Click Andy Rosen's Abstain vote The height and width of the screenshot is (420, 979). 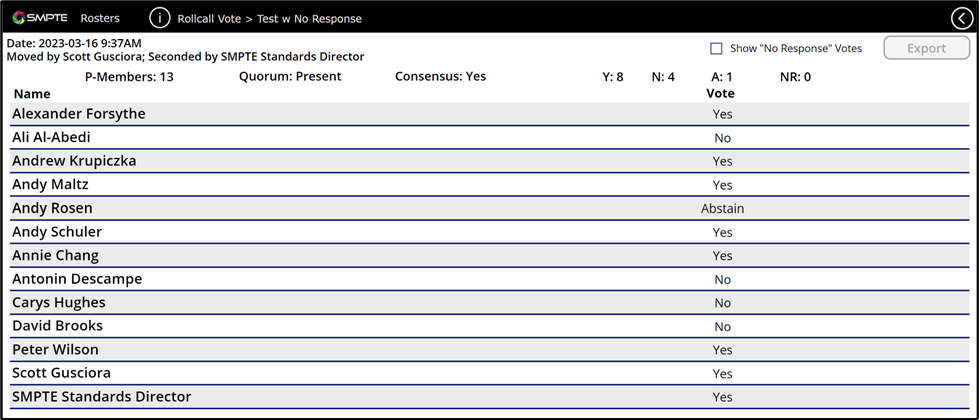tap(722, 209)
